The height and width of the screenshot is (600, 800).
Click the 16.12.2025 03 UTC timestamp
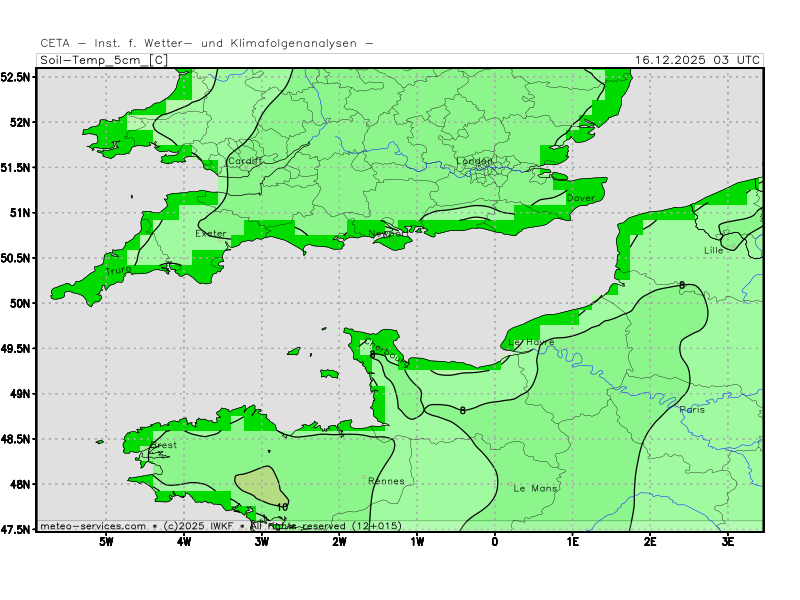click(x=697, y=60)
